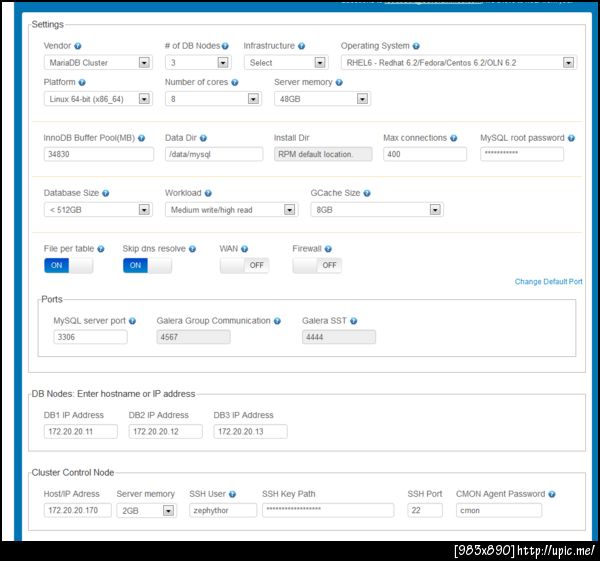Click the Operating System help icon
The height and width of the screenshot is (561, 600).
tap(416, 46)
